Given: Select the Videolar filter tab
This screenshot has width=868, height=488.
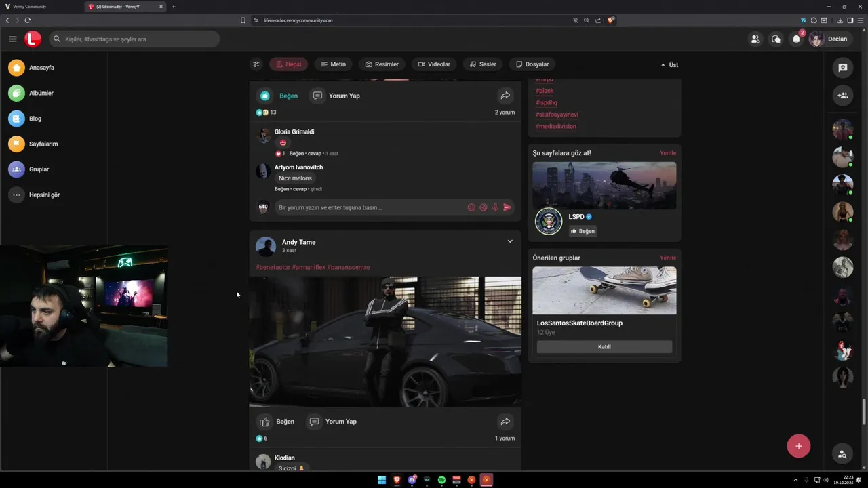Looking at the screenshot, I should coord(434,64).
